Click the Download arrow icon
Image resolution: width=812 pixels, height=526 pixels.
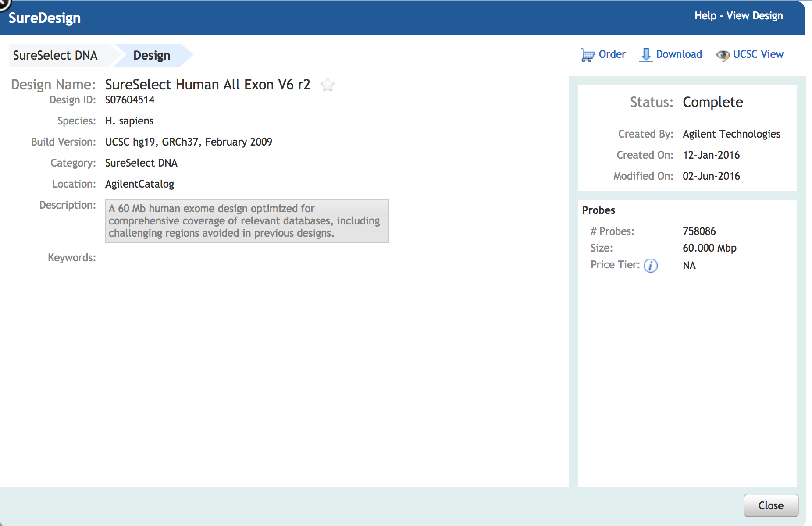(646, 55)
